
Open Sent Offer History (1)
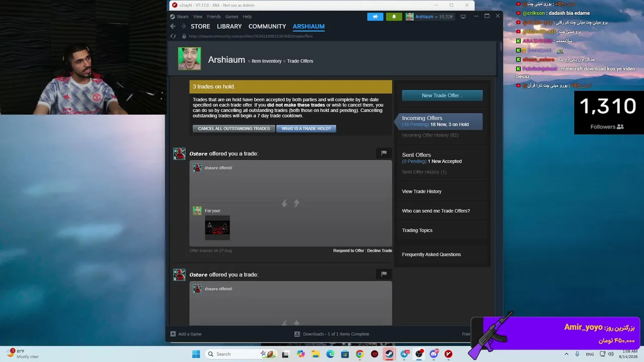(424, 172)
